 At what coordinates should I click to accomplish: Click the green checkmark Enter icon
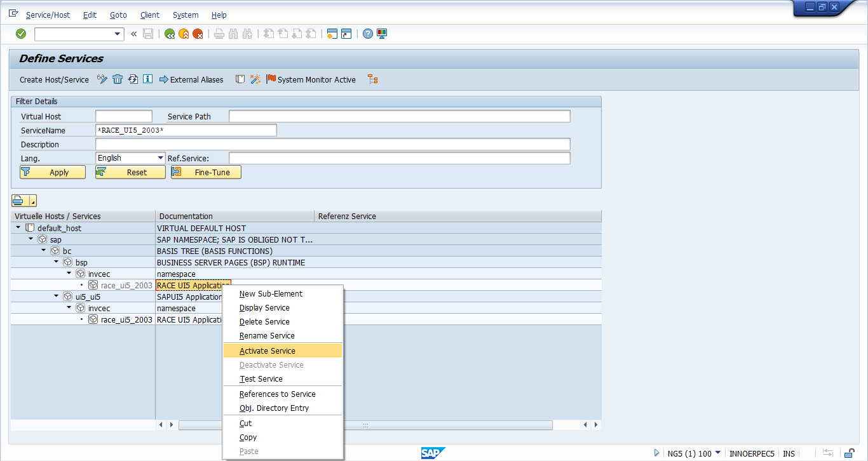click(x=21, y=34)
